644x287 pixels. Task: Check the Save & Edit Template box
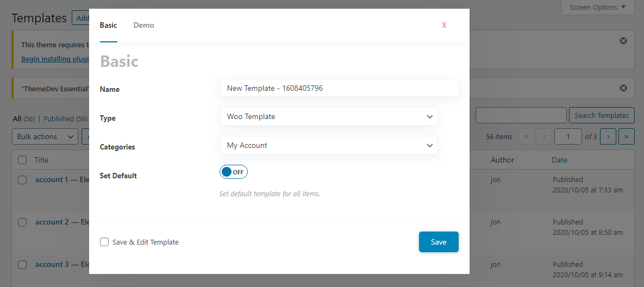(104, 242)
